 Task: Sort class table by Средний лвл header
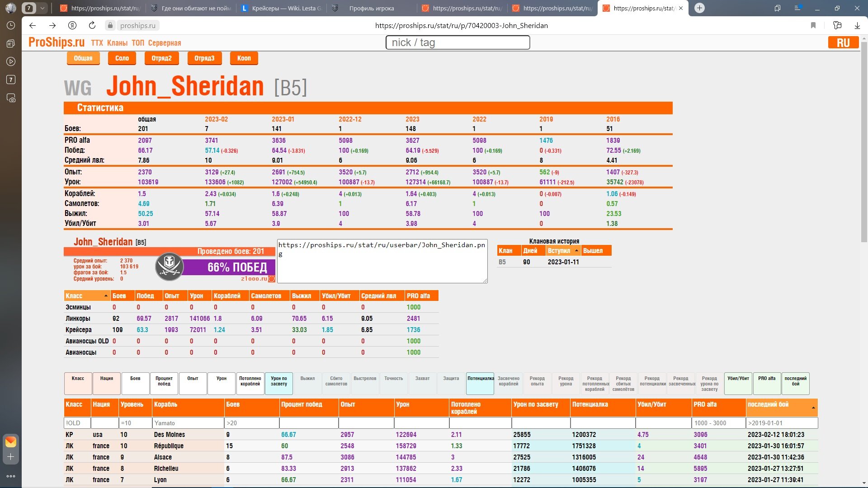click(x=382, y=296)
